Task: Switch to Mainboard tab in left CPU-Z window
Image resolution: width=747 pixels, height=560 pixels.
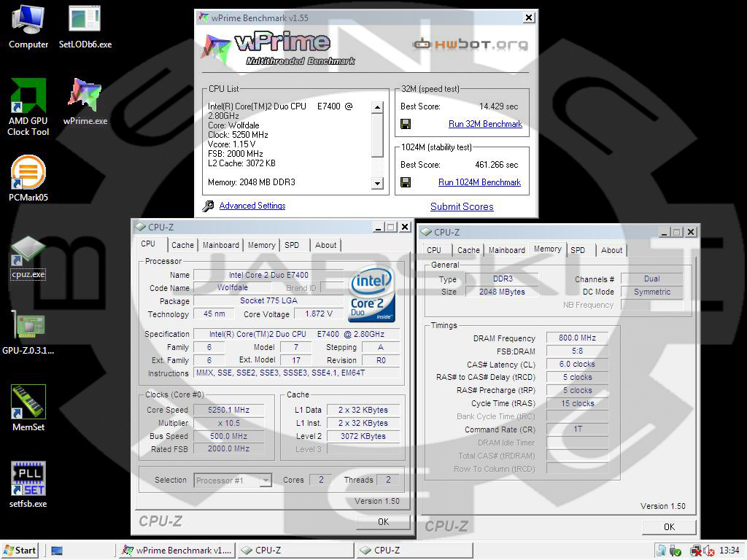Action: (x=220, y=245)
